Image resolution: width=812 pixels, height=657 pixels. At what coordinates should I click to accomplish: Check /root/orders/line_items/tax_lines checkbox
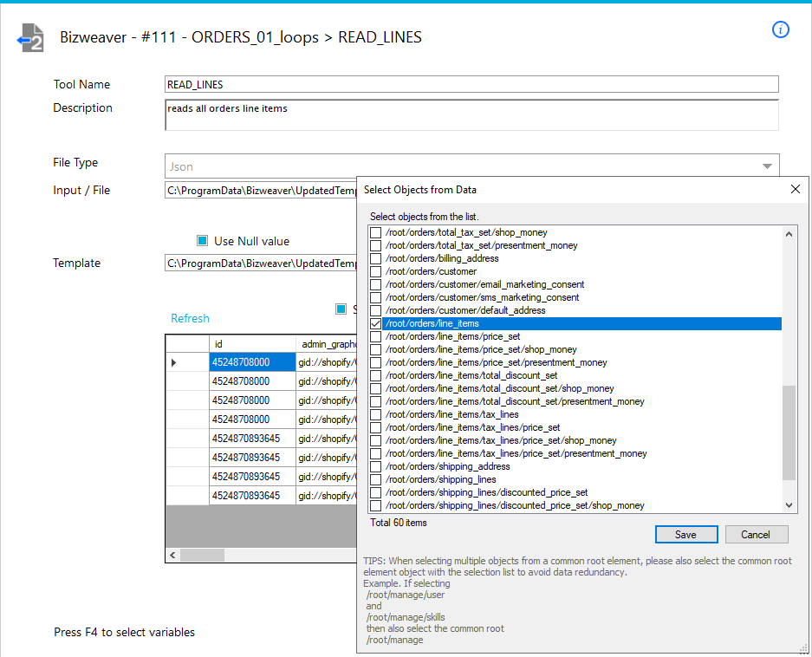click(x=376, y=414)
